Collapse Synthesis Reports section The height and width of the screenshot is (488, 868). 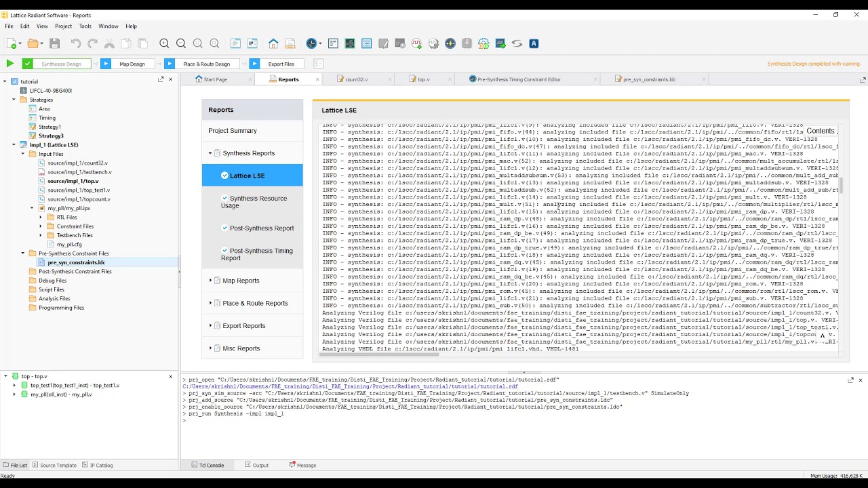coord(211,153)
